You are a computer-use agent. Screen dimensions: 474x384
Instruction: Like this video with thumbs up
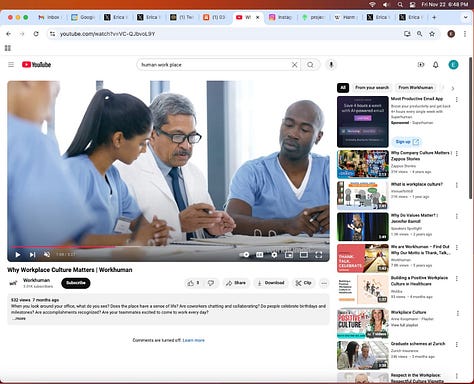click(193, 283)
